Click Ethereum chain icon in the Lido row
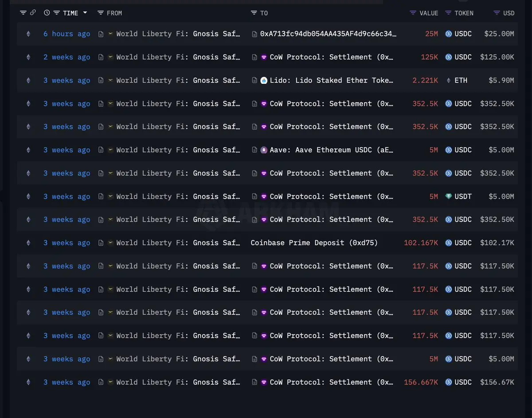The height and width of the screenshot is (418, 532). pyautogui.click(x=28, y=80)
